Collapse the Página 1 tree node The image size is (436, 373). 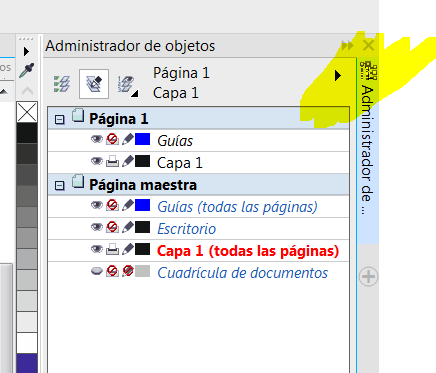tap(59, 120)
